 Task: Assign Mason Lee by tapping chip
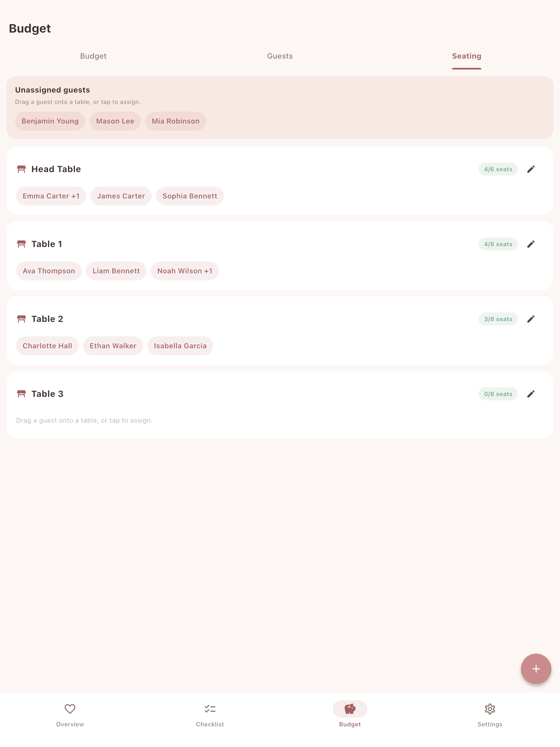[x=115, y=121]
